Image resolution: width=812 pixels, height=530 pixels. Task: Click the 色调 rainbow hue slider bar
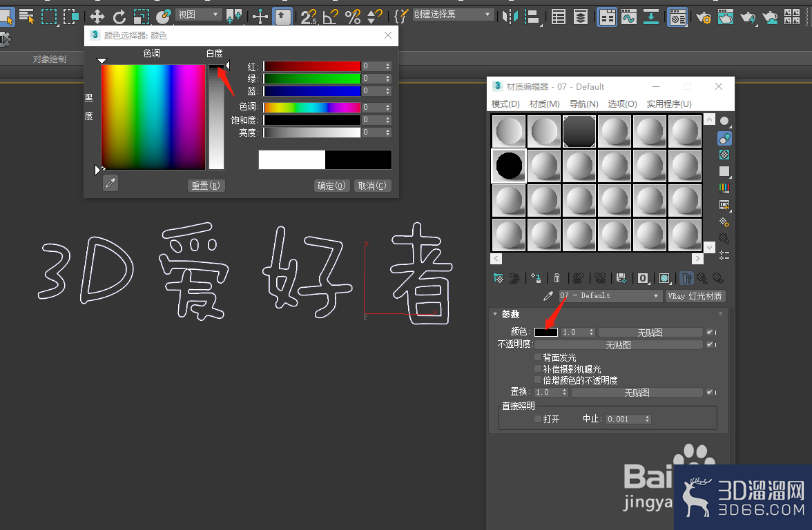(x=312, y=107)
